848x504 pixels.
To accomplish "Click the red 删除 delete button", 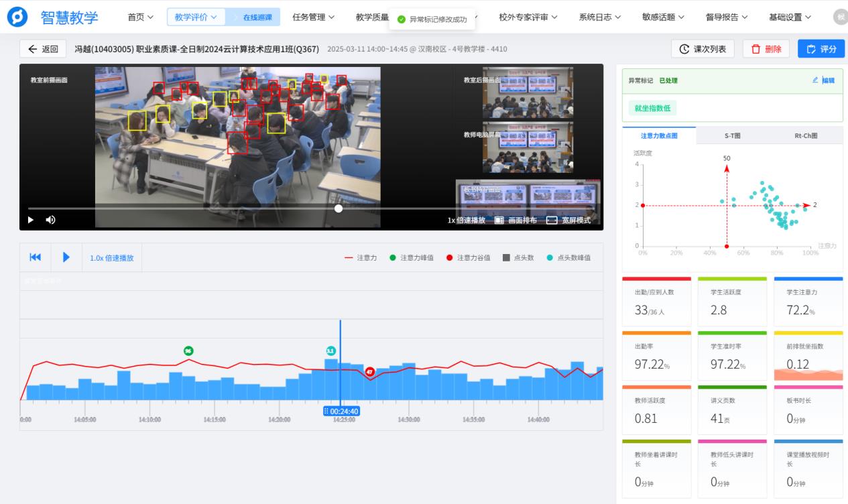I will click(766, 49).
